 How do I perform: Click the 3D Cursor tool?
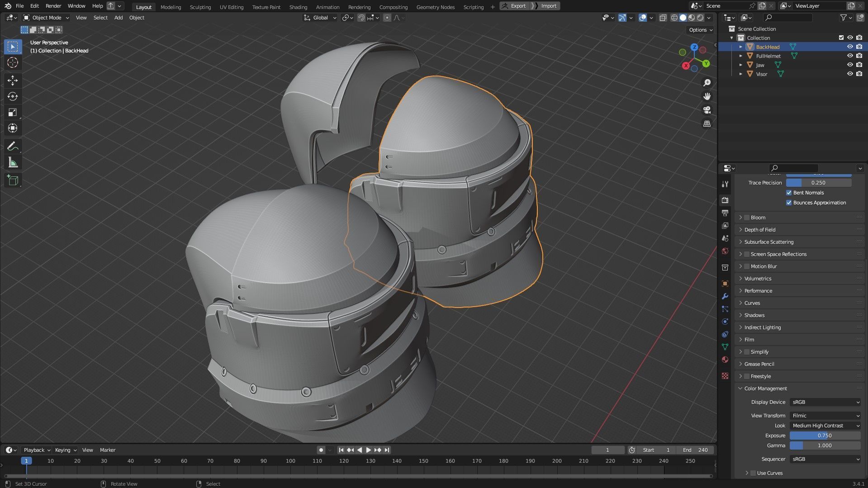click(13, 62)
